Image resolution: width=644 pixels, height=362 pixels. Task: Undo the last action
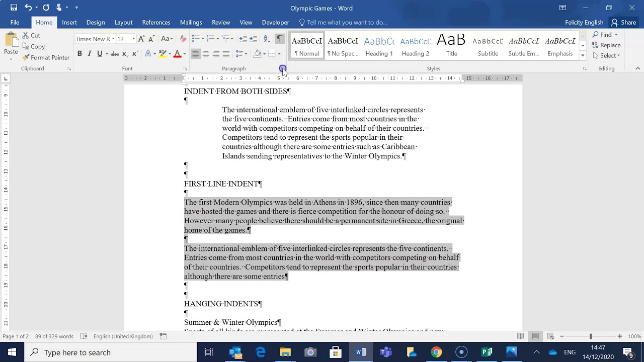pos(28,8)
